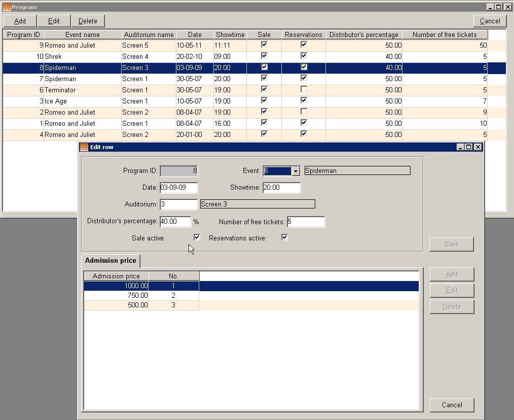Uncheck the Reservations active checkbox

pyautogui.click(x=285, y=237)
